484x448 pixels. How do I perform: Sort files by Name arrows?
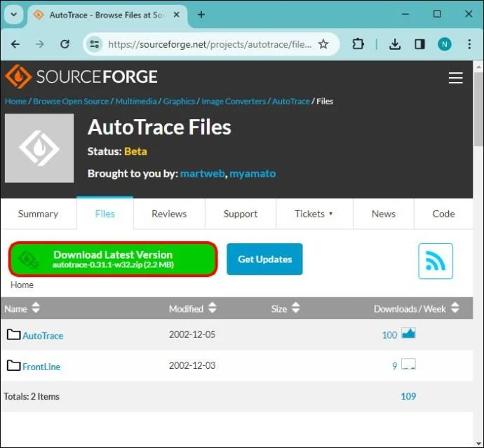36,308
